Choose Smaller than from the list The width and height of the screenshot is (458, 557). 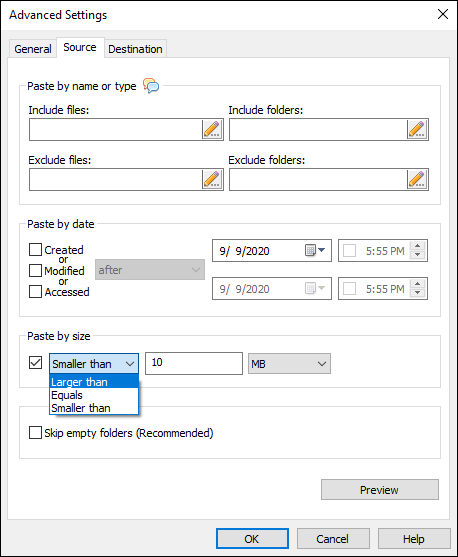(x=94, y=408)
